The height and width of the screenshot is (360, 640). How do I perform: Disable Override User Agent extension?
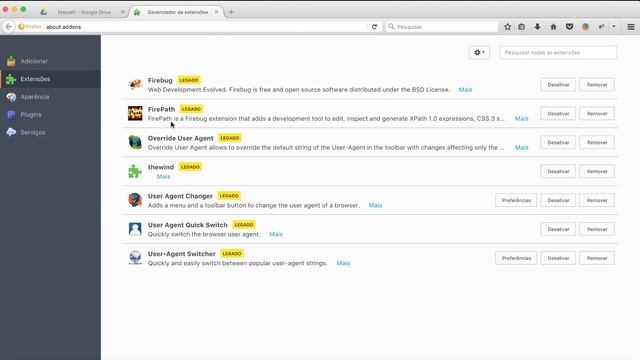(558, 142)
